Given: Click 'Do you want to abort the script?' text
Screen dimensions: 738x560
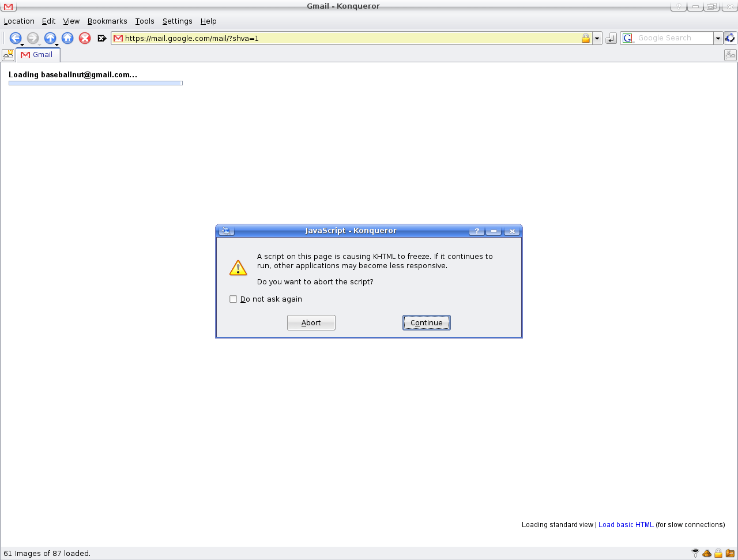Looking at the screenshot, I should point(315,282).
